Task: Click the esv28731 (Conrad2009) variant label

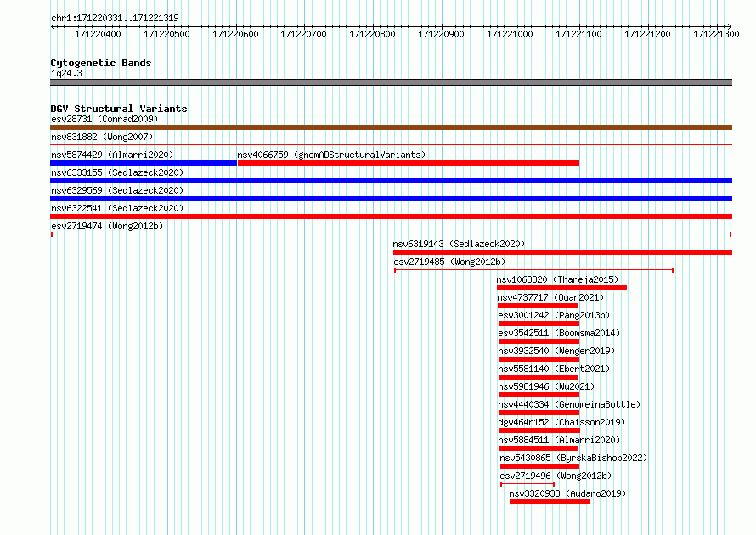Action: (104, 119)
